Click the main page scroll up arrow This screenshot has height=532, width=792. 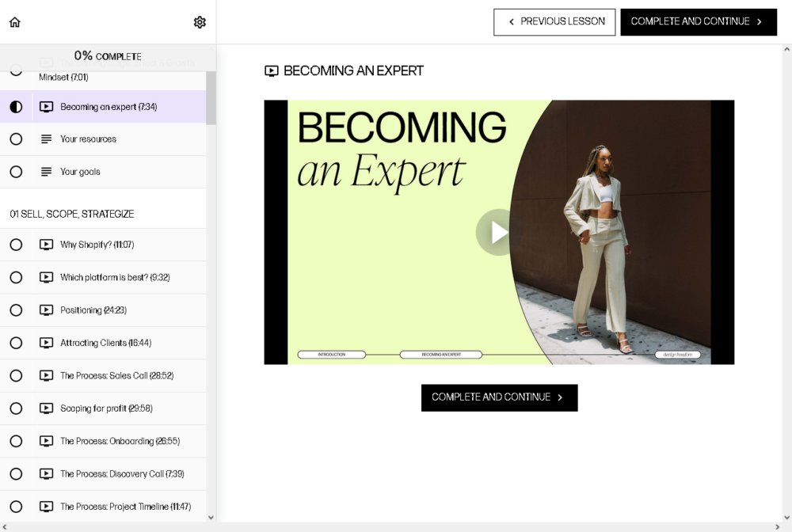pyautogui.click(x=786, y=49)
